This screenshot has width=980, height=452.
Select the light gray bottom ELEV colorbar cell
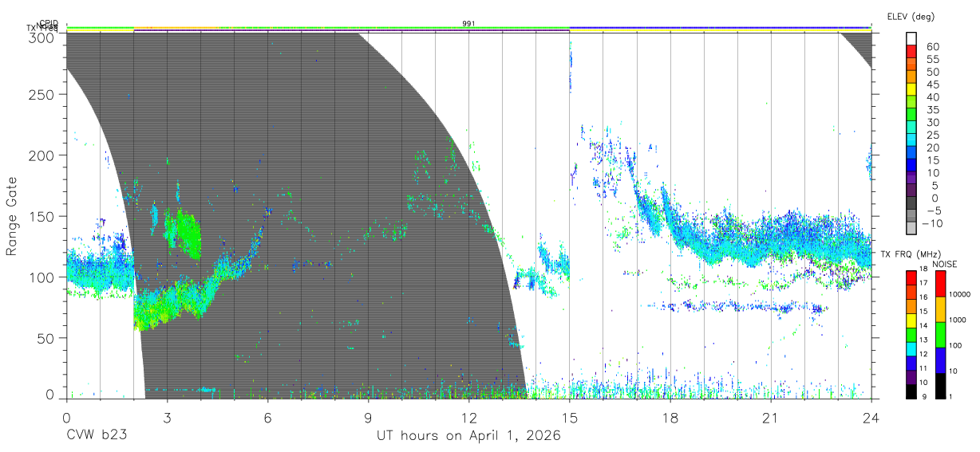[x=911, y=229]
